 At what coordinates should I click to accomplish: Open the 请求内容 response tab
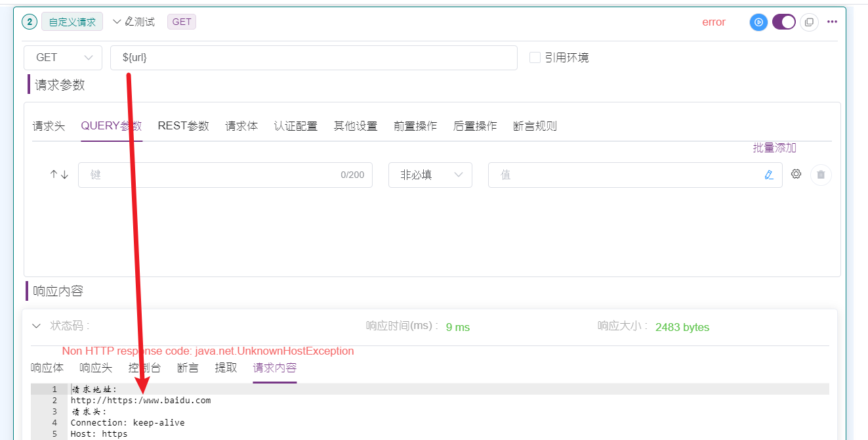(275, 368)
